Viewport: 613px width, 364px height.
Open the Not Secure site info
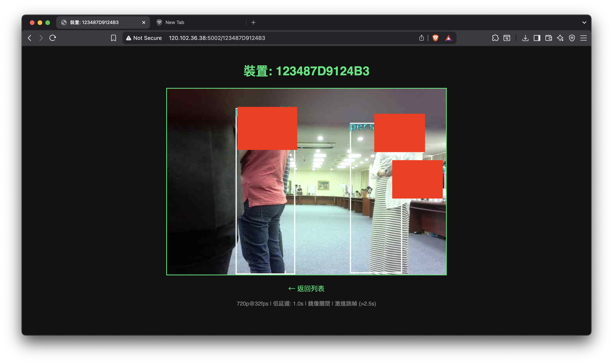(x=144, y=38)
